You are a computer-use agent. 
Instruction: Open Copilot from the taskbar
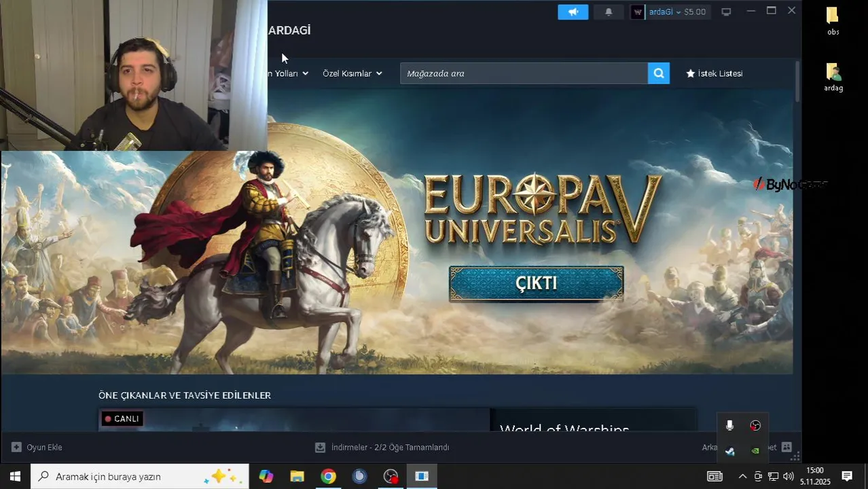tap(266, 476)
